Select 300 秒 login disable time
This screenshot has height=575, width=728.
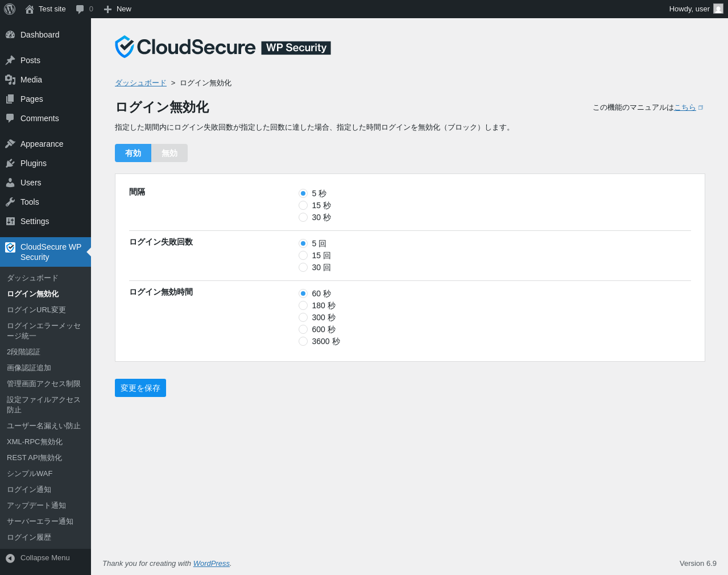click(x=303, y=317)
